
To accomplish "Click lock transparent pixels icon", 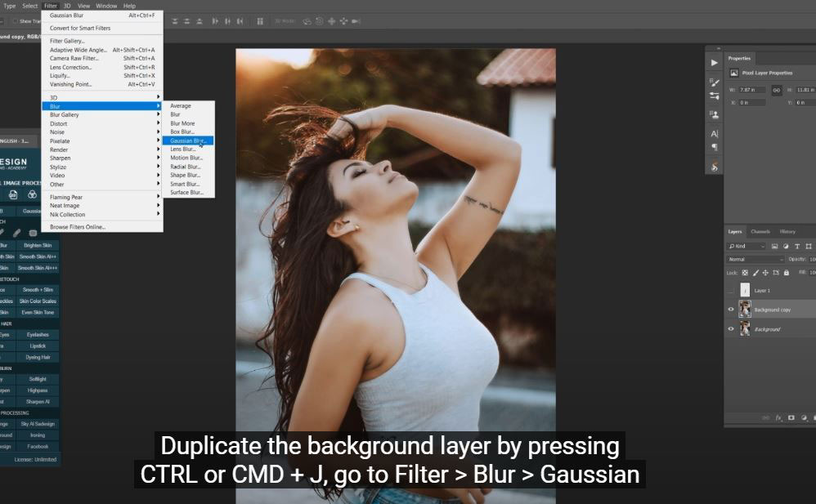I will [x=745, y=272].
